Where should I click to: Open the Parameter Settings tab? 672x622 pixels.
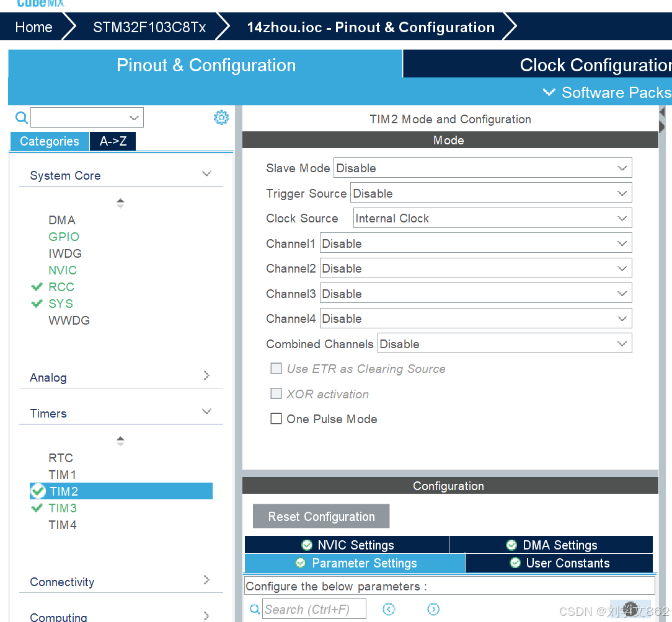pos(355,563)
